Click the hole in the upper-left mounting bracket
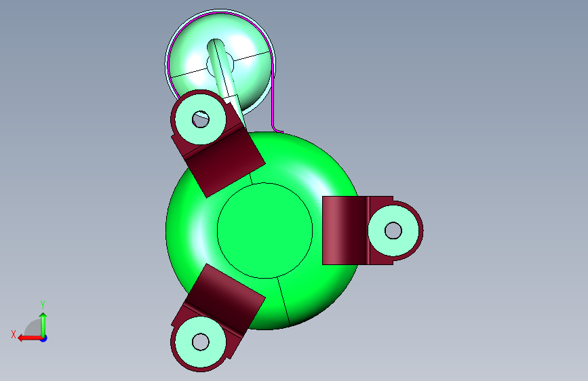The height and width of the screenshot is (381, 588). tap(201, 119)
